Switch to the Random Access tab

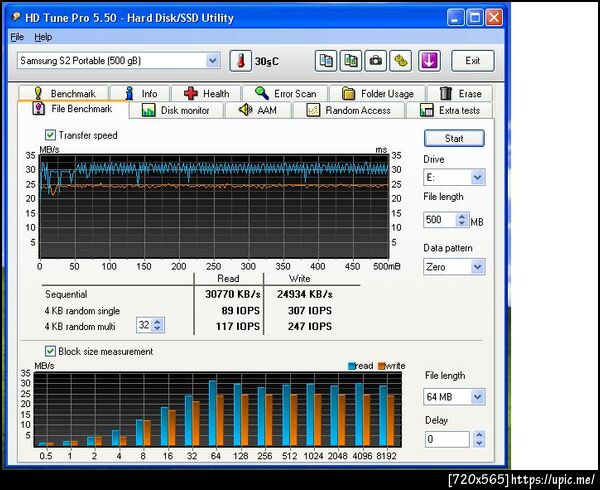tap(348, 110)
